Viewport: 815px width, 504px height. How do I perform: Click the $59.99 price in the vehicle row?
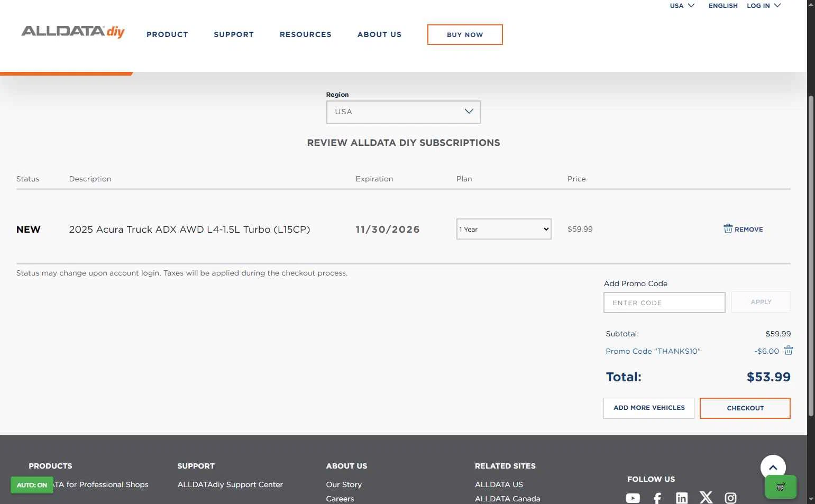coord(580,229)
